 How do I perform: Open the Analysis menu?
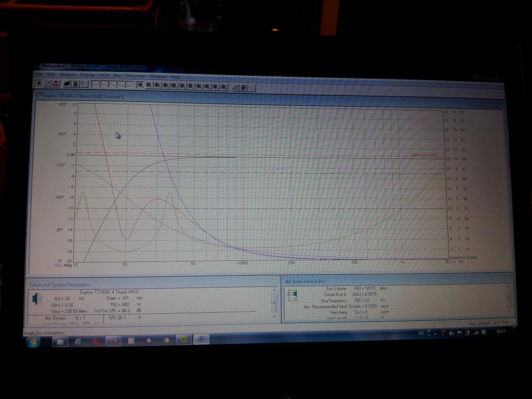coord(68,75)
